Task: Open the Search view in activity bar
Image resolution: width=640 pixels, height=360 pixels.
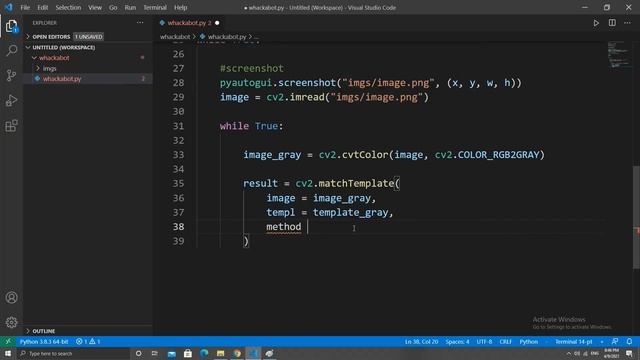Action: coord(11,51)
